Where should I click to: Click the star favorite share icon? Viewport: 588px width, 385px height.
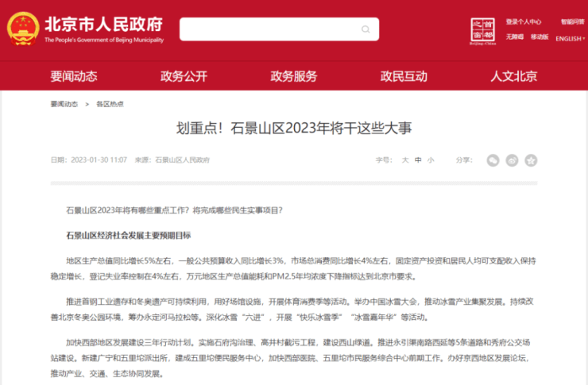point(531,160)
